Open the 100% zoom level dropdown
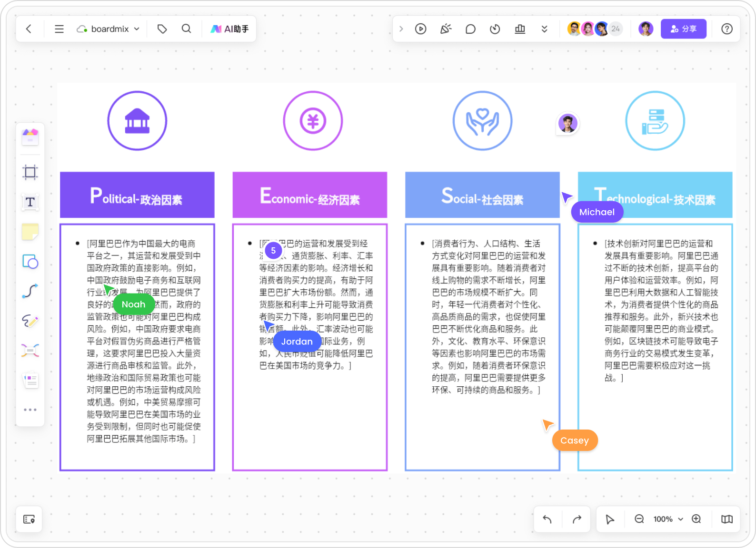This screenshot has height=548, width=756. pyautogui.click(x=668, y=519)
